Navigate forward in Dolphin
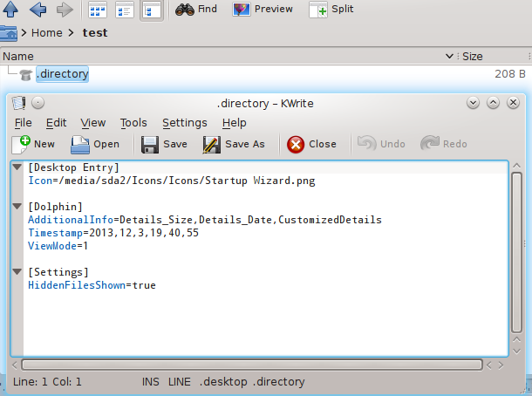 [65, 10]
